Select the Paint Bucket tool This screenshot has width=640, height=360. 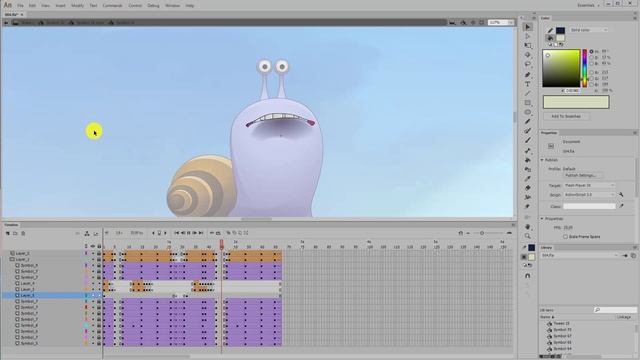528,160
